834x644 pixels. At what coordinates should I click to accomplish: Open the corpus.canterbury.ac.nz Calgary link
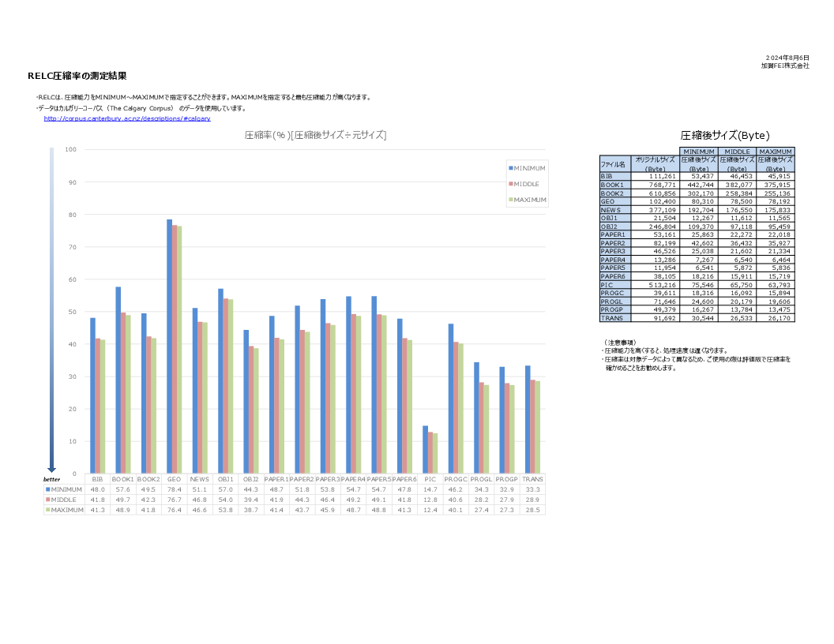[x=127, y=118]
